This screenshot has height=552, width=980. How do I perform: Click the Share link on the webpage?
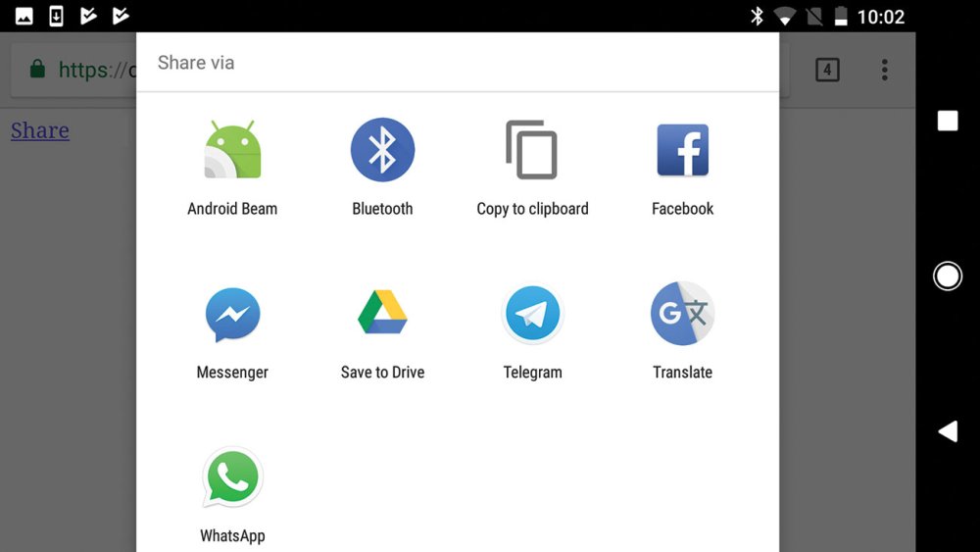[x=40, y=130]
